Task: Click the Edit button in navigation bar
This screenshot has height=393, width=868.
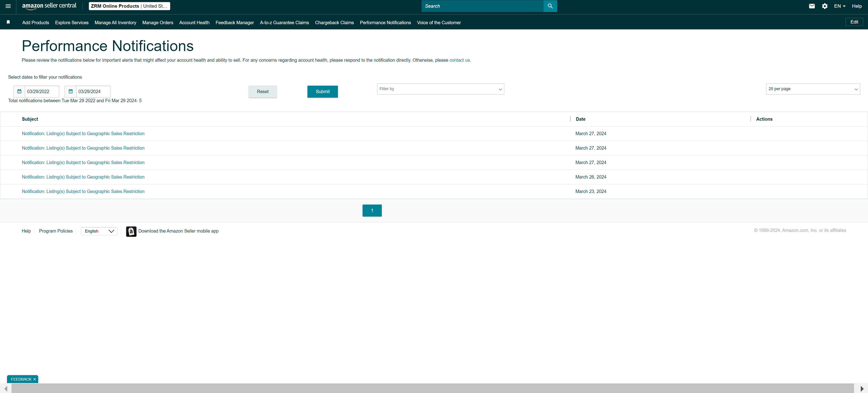Action: coord(854,22)
